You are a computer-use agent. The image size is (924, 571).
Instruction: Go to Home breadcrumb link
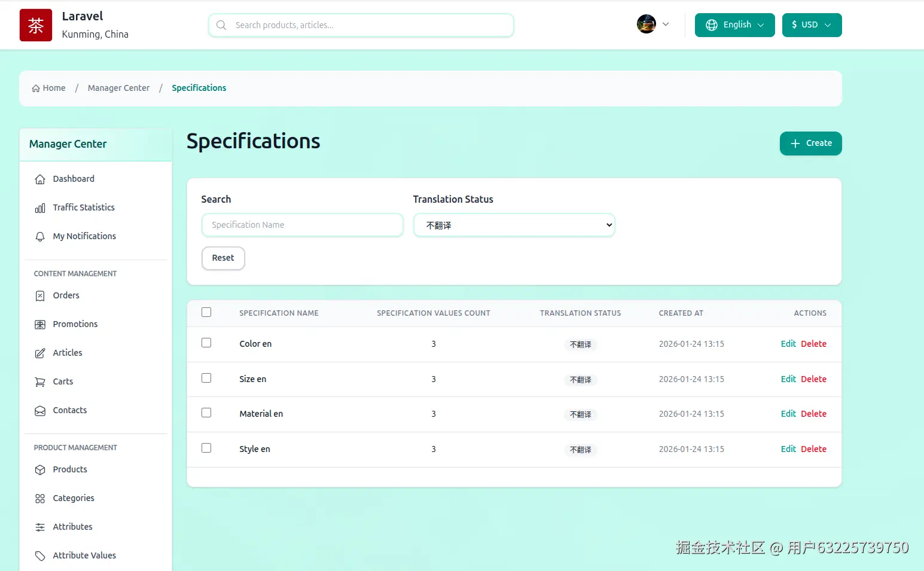pos(49,88)
